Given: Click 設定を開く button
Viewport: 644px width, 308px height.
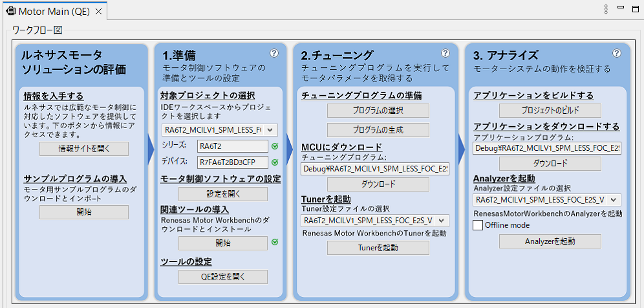Looking at the screenshot, I should point(223,194).
